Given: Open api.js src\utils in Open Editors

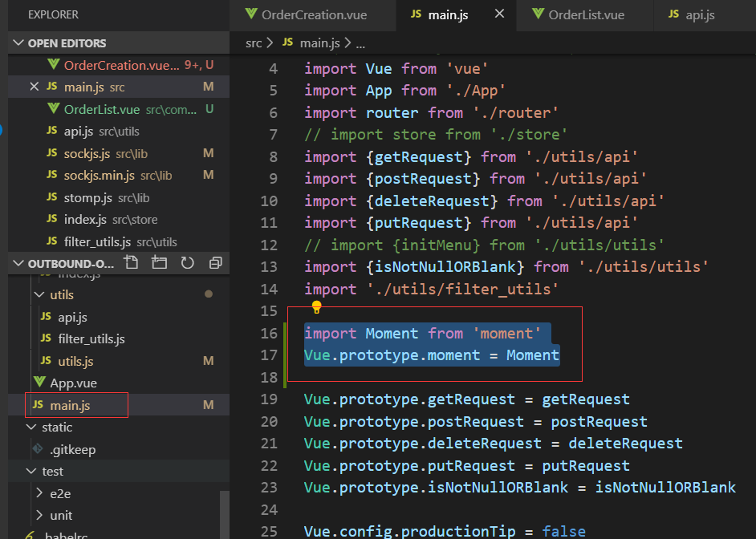Looking at the screenshot, I should [x=119, y=131].
